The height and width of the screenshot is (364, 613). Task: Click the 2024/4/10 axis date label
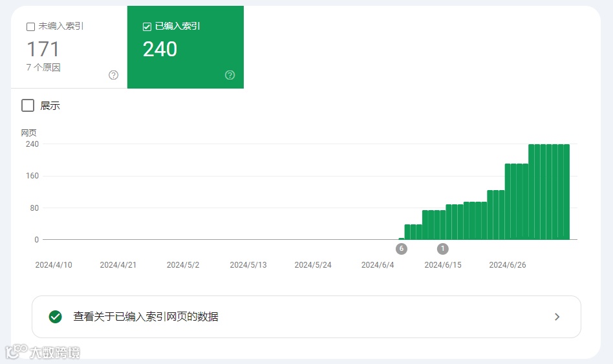point(54,265)
